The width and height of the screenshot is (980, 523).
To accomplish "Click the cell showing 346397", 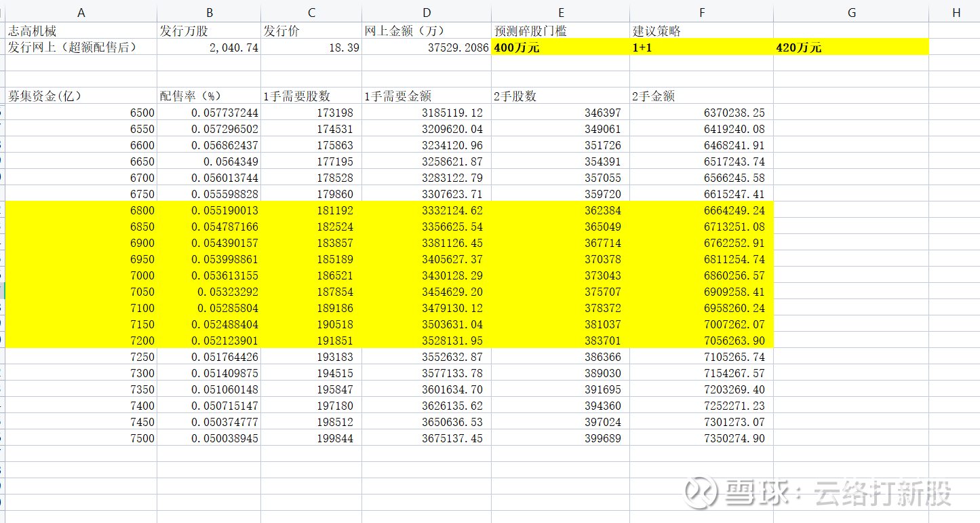I will 561,113.
